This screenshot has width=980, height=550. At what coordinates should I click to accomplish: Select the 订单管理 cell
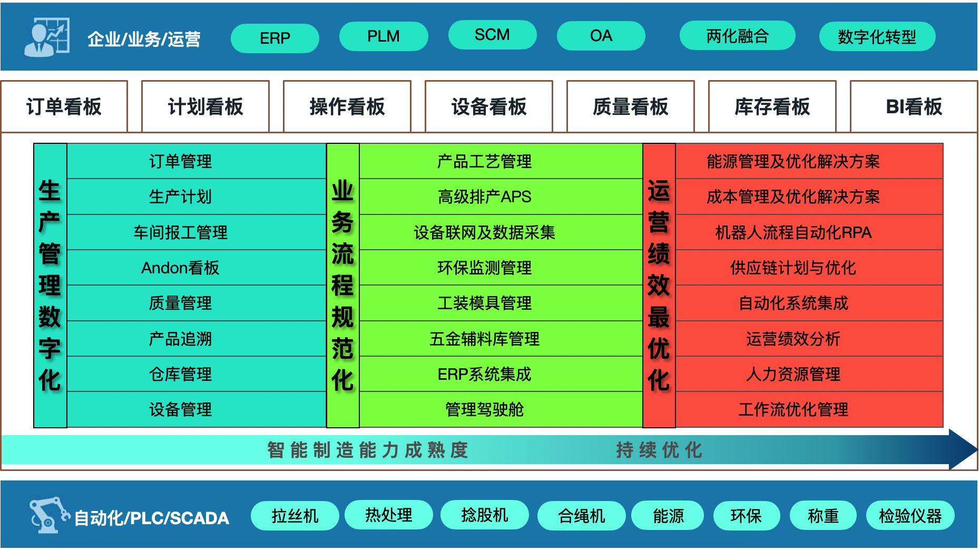point(197,161)
